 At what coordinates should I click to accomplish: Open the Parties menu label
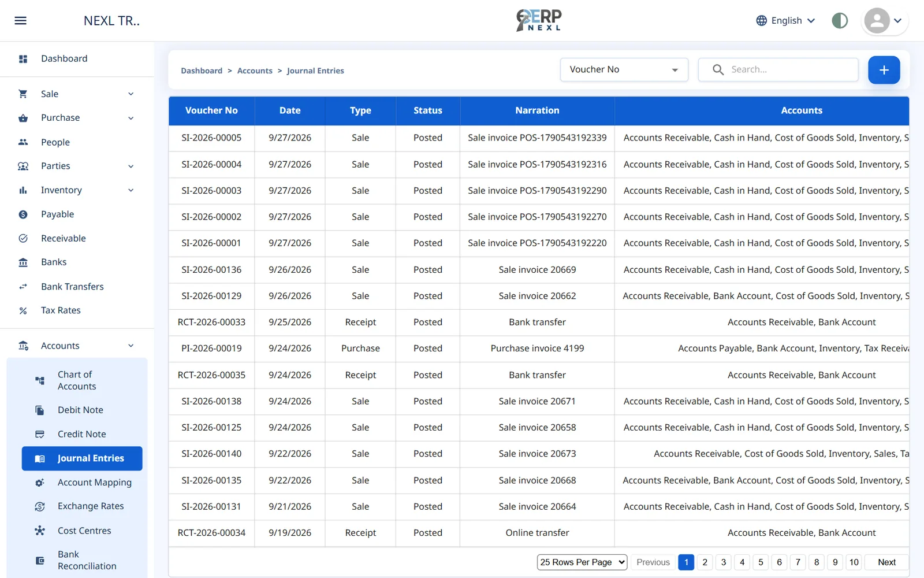[55, 166]
